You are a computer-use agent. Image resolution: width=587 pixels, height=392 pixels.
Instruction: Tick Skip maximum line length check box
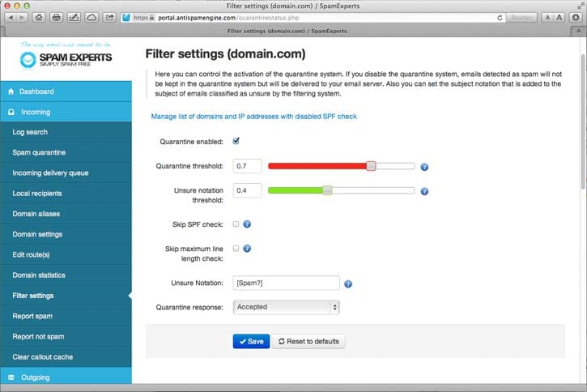[236, 249]
